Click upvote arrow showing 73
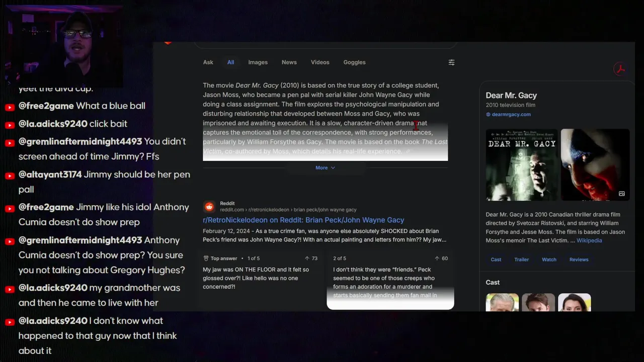Viewport: 644px width, 362px height. coord(307,258)
